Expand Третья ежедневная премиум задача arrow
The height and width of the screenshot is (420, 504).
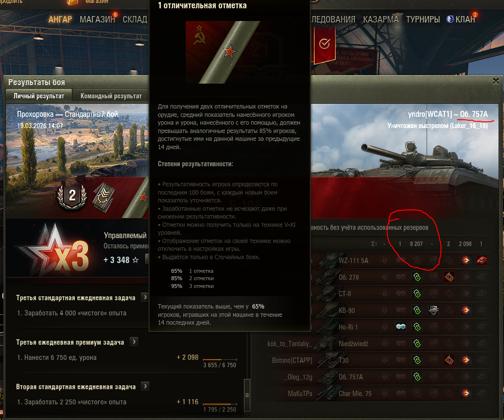pyautogui.click(x=134, y=342)
